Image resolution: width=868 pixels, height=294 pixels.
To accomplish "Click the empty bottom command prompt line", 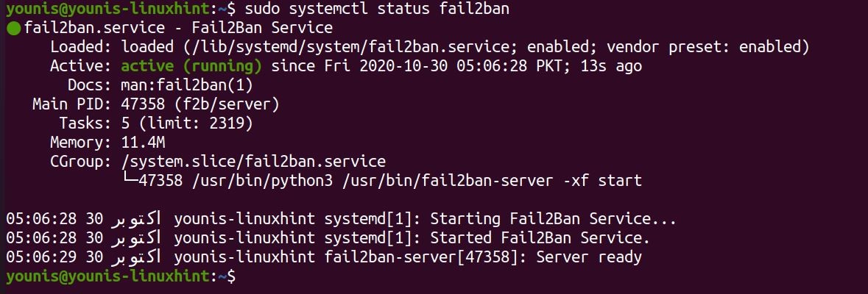I will [442, 276].
